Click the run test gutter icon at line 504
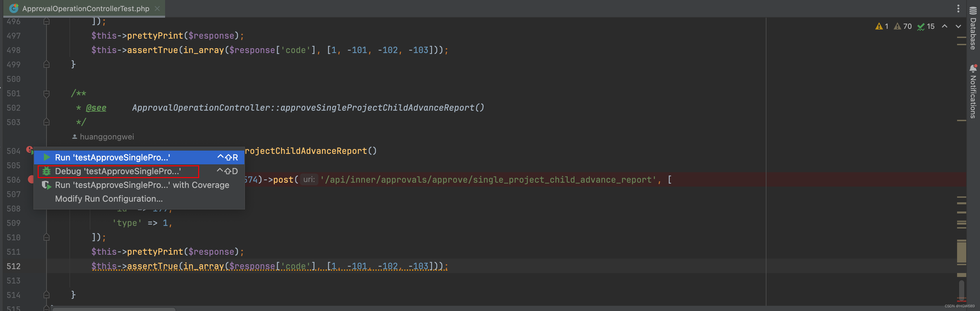 coord(30,150)
